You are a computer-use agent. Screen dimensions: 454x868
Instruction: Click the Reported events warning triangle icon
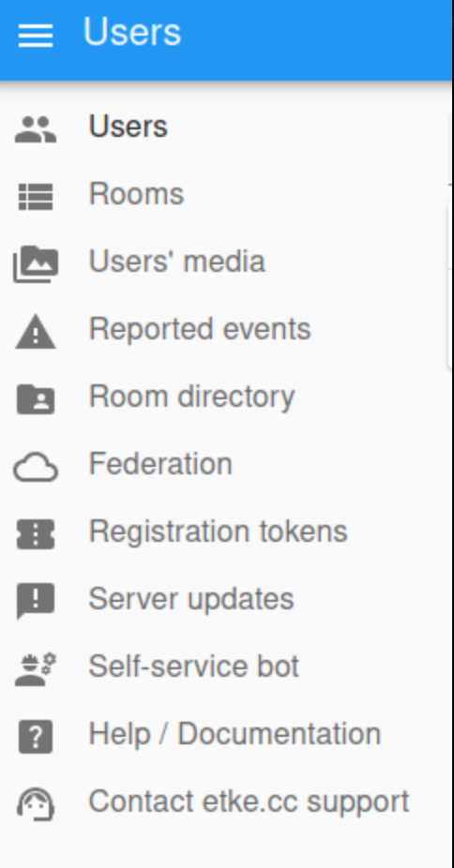(36, 332)
